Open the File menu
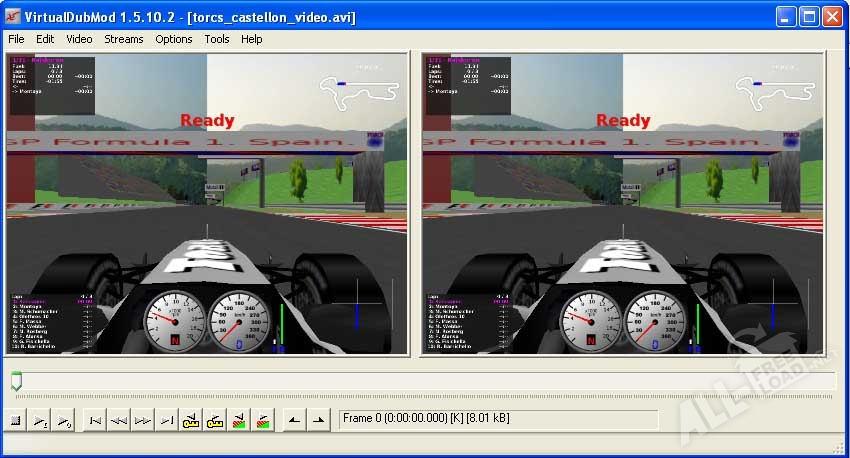This screenshot has width=850, height=458. [x=16, y=39]
